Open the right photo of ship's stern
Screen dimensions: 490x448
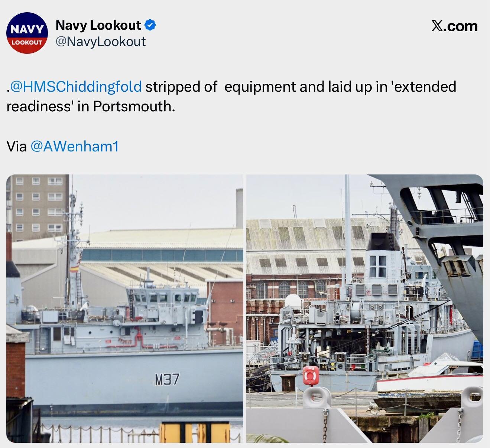(x=365, y=308)
